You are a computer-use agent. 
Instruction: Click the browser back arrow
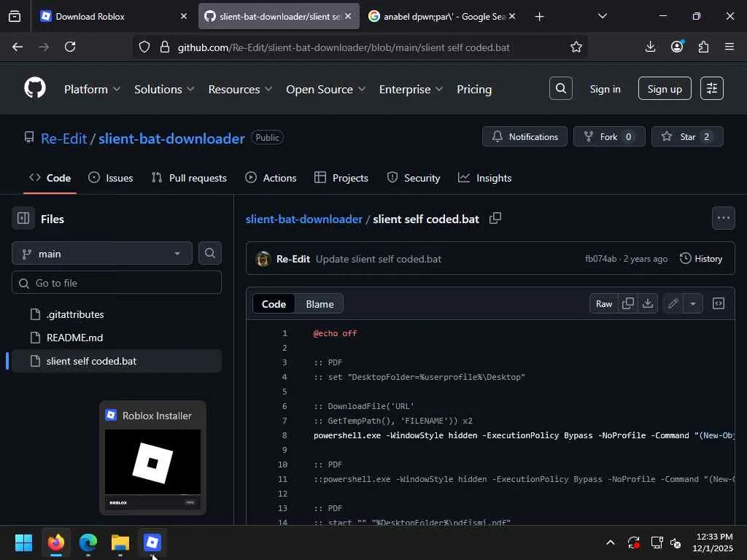pyautogui.click(x=18, y=47)
